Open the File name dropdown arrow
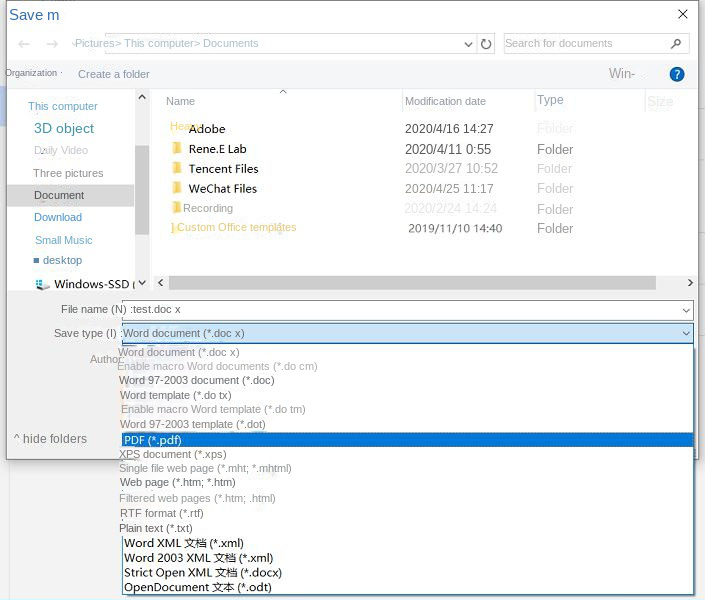Image resolution: width=705 pixels, height=600 pixels. [x=684, y=311]
